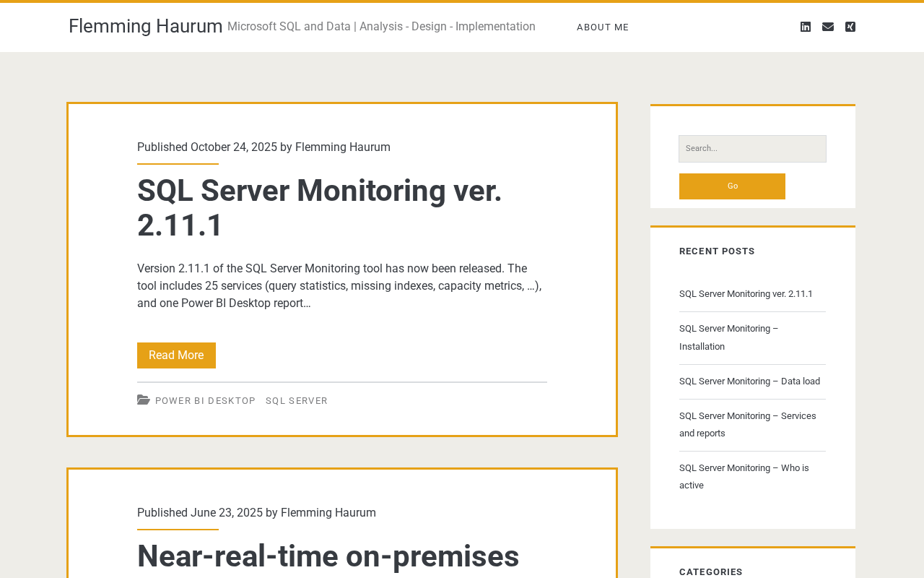Open recent post SQL Server Monitoring ver. 2.11.1
924x578 pixels.
tap(746, 294)
